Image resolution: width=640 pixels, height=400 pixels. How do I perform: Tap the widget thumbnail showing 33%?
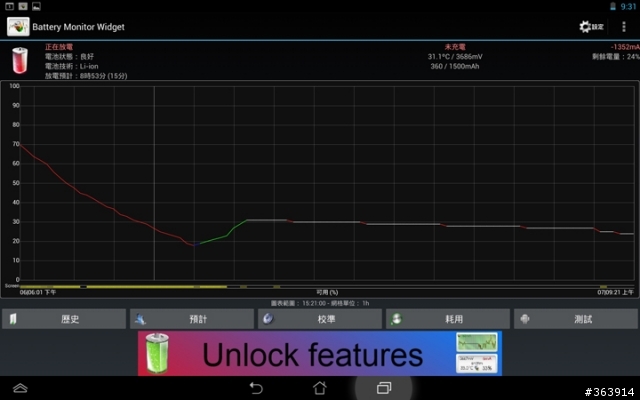(477, 364)
